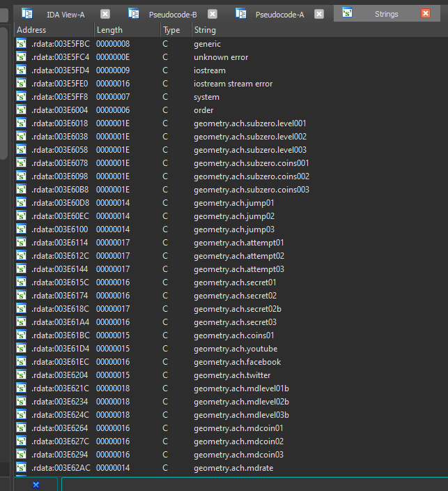Screen dimensions: 448x491
Task: Close the Strings tab with red X
Action: pos(426,13)
